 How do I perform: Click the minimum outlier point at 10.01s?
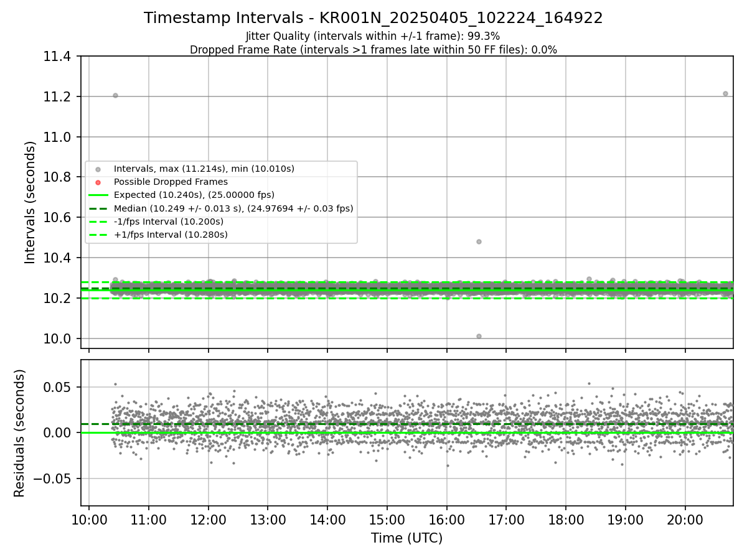(x=479, y=336)
